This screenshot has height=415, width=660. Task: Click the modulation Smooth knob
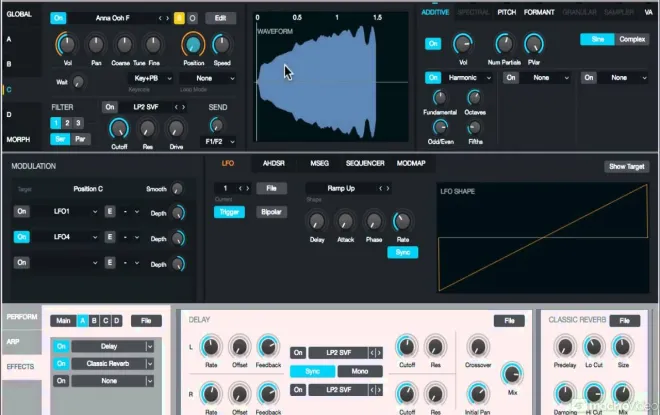(x=177, y=189)
